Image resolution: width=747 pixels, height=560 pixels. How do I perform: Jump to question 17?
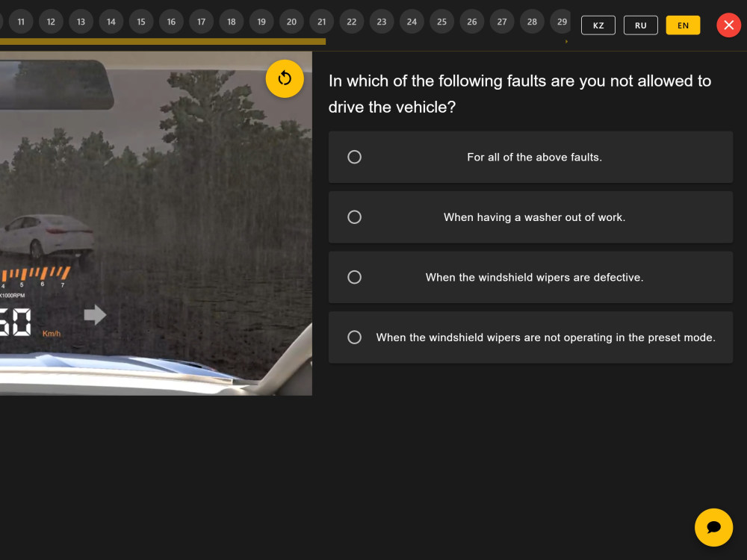point(201,22)
